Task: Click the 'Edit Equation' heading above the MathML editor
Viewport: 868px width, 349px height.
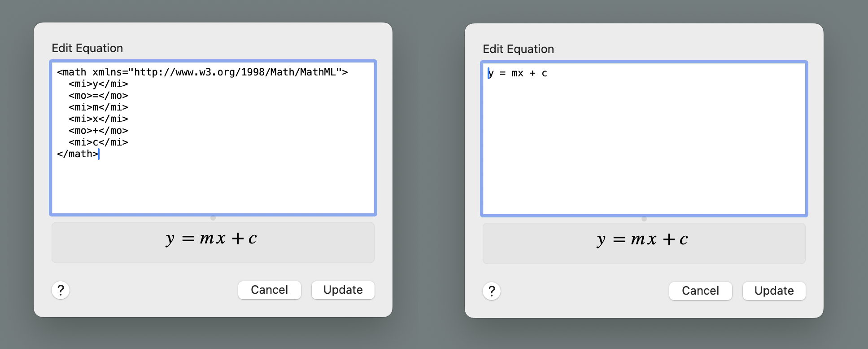Action: pyautogui.click(x=87, y=48)
